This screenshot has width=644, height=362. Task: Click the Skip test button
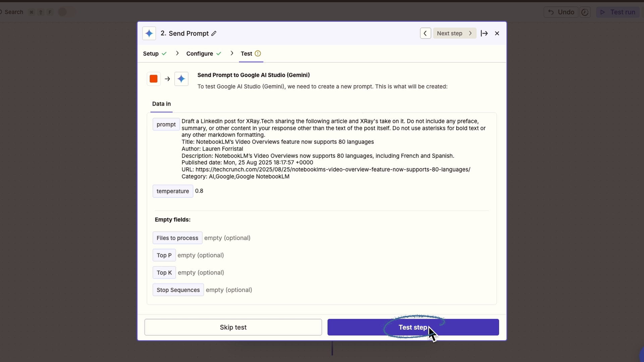[x=233, y=327]
